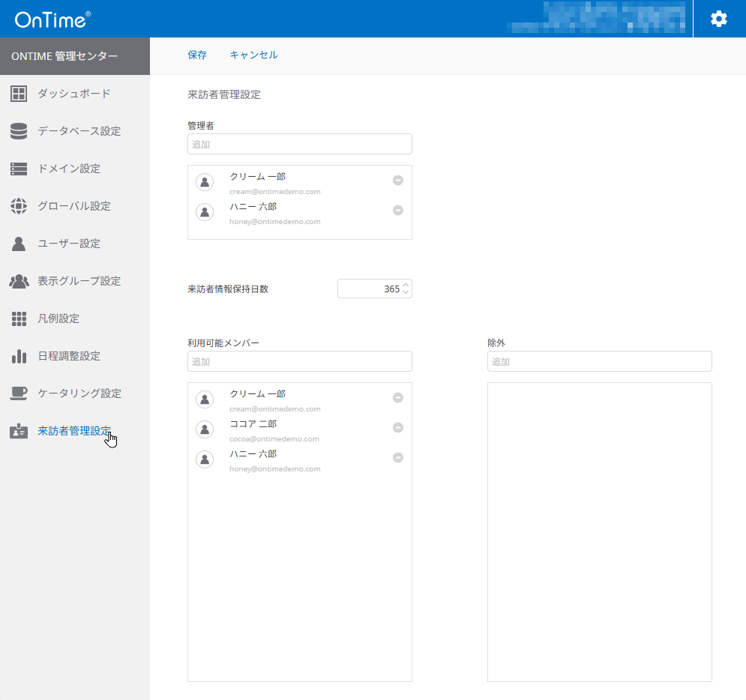Remove クリーム 一郎 from administrators list

click(397, 180)
